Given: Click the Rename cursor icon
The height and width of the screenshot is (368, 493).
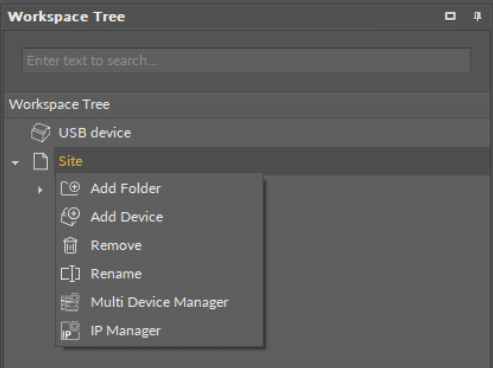Looking at the screenshot, I should [70, 274].
